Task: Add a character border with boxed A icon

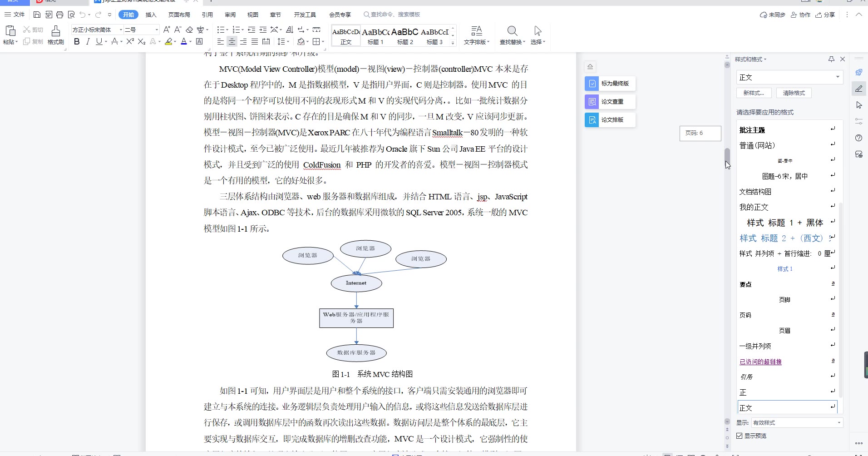Action: pyautogui.click(x=199, y=41)
